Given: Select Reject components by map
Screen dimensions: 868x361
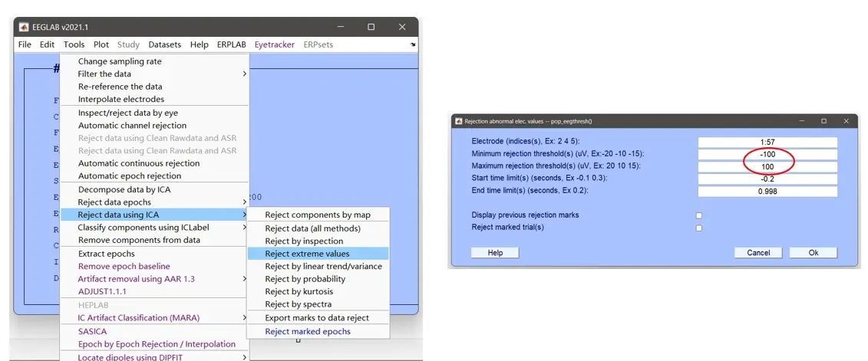Looking at the screenshot, I should (318, 215).
